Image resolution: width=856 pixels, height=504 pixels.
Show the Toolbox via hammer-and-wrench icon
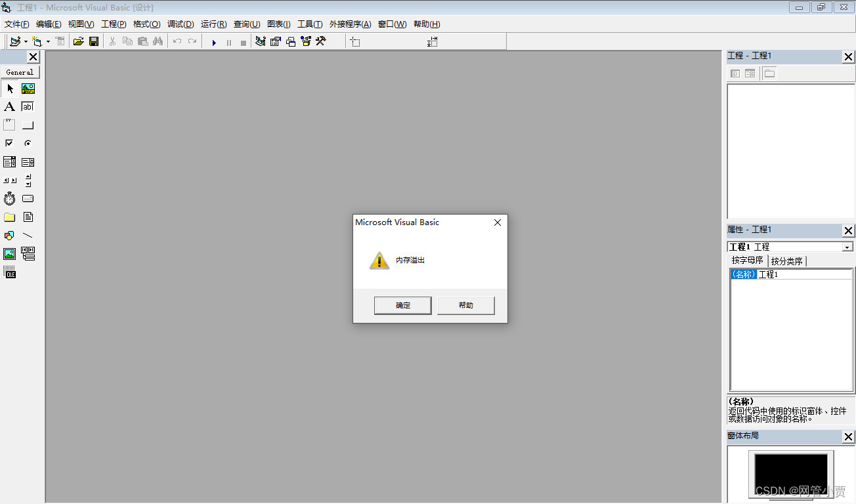pos(321,41)
